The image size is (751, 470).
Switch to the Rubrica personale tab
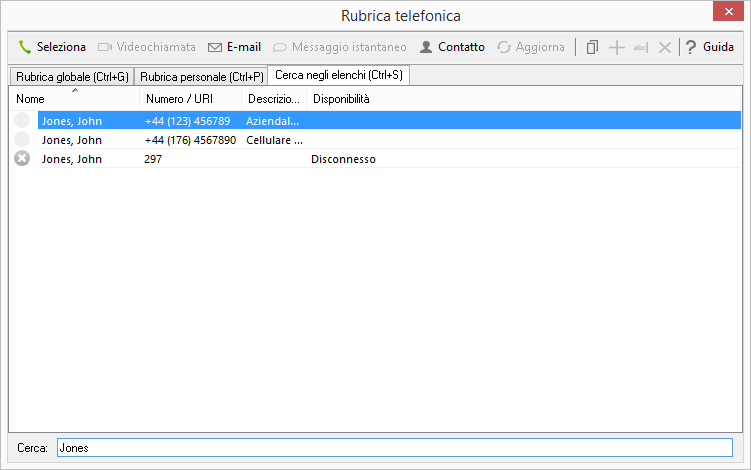201,76
